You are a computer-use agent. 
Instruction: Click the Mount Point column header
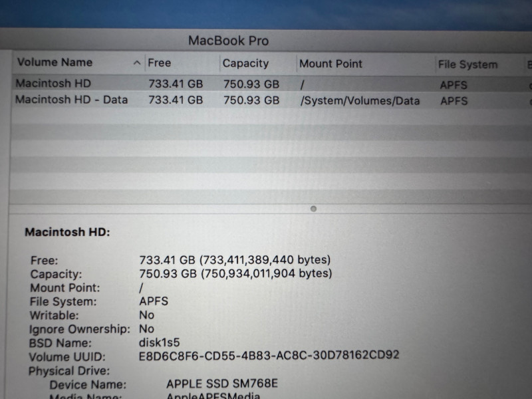tap(331, 64)
